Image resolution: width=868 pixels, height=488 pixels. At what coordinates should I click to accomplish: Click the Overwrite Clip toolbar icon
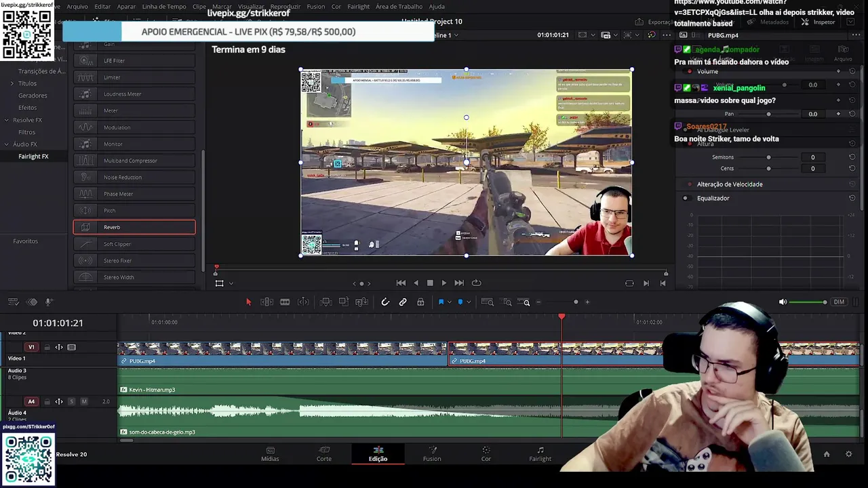(x=344, y=302)
